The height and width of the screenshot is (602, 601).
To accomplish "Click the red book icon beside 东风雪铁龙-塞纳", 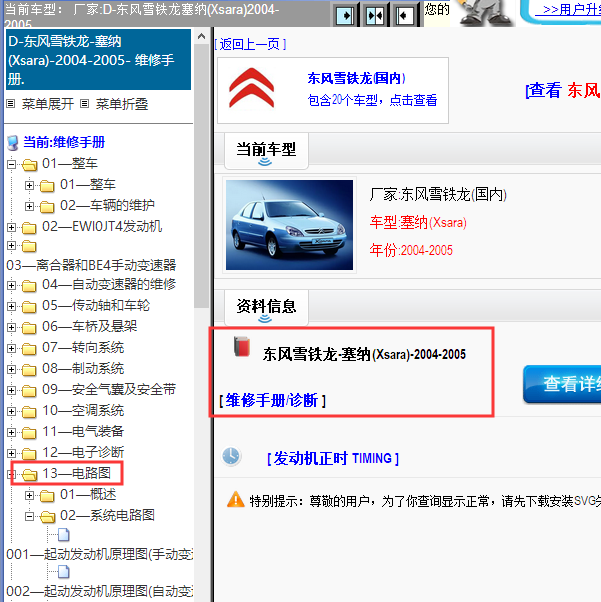I will coord(240,349).
